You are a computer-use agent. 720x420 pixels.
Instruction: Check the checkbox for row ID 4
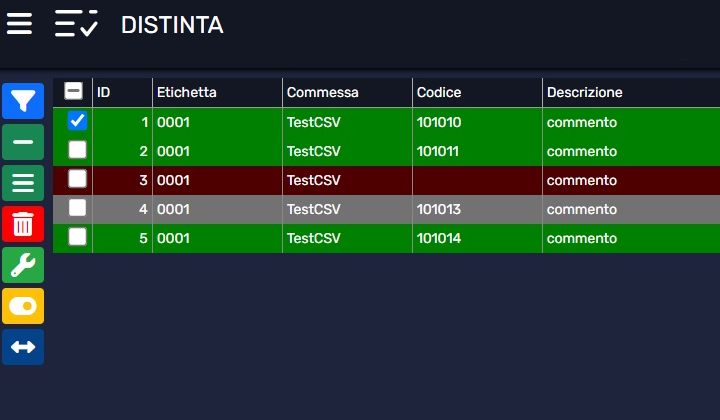[77, 207]
